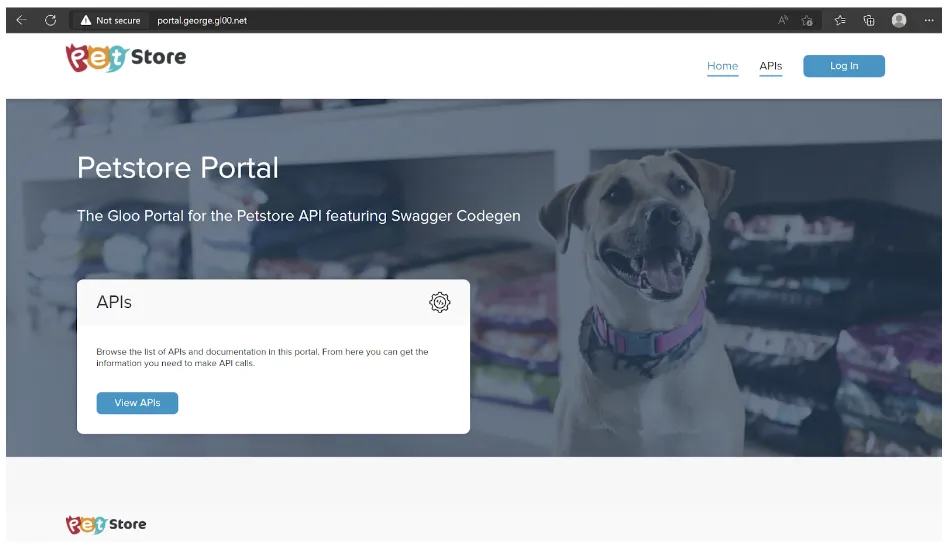Open the Collections icon

tap(869, 21)
